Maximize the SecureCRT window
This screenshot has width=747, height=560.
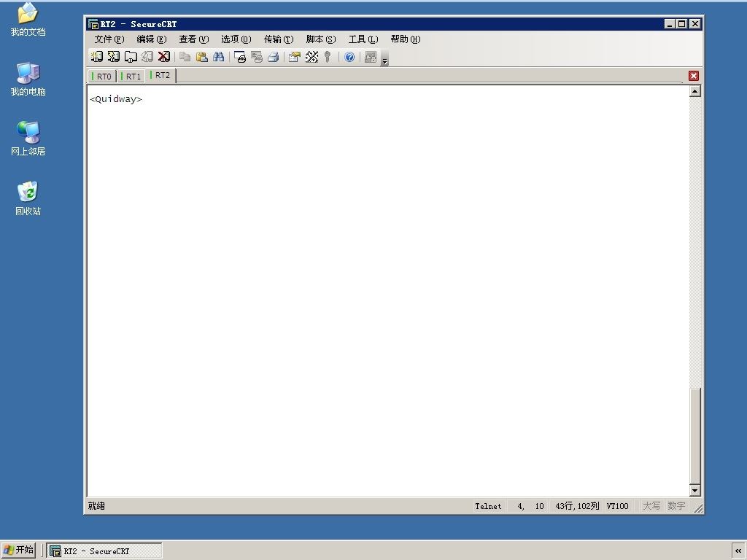pos(682,24)
